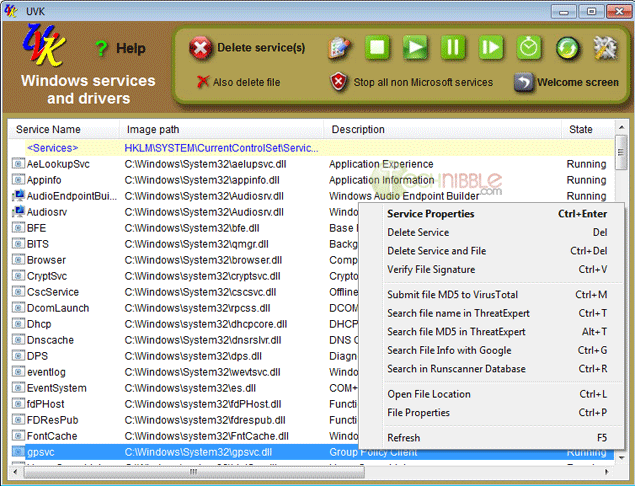Choose Service Properties from context menu
This screenshot has height=486, width=635.
click(x=497, y=214)
